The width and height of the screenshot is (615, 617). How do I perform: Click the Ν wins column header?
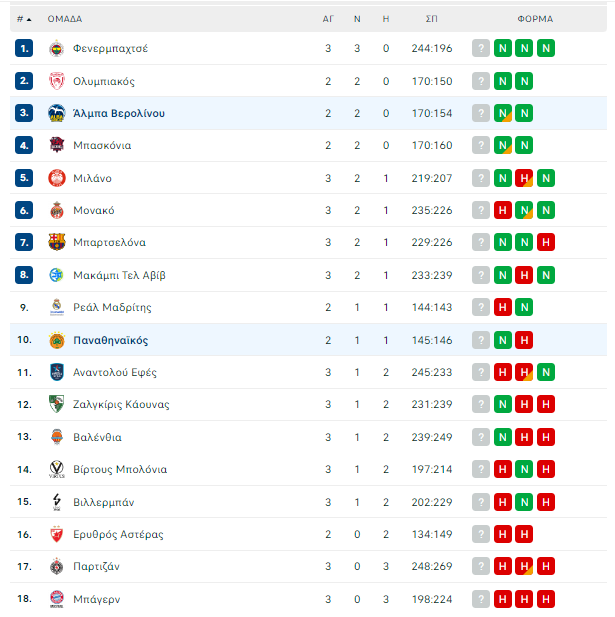pos(357,19)
